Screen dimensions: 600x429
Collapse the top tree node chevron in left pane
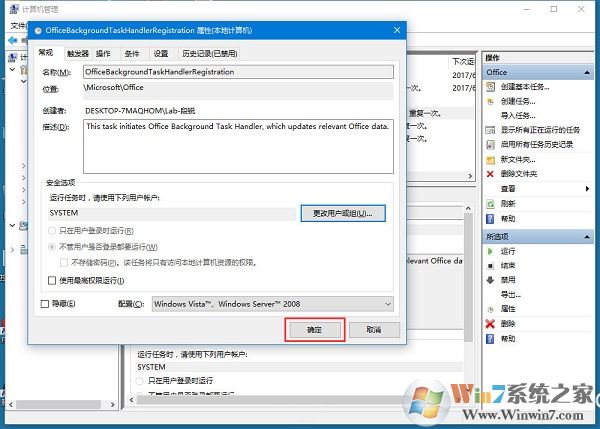click(x=12, y=69)
